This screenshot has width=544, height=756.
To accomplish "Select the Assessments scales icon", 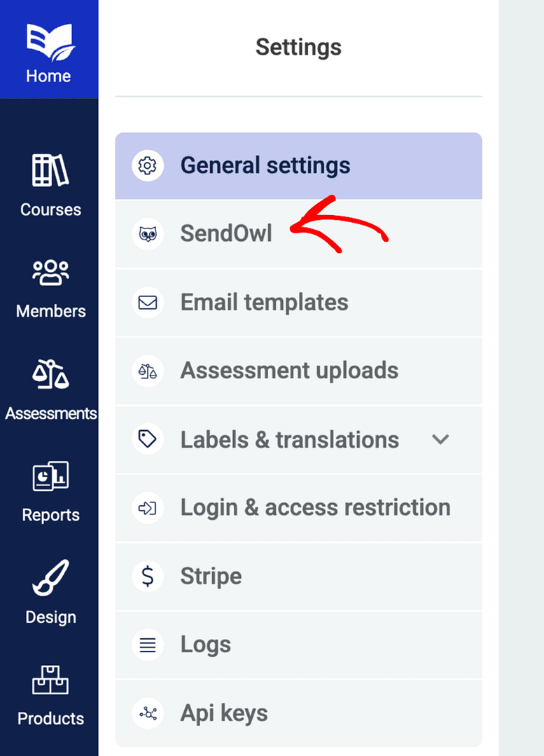I will tap(49, 373).
